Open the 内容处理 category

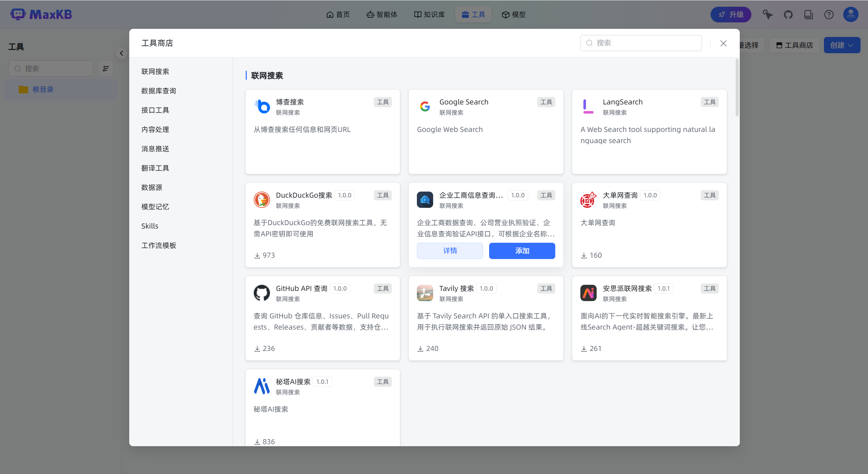155,130
